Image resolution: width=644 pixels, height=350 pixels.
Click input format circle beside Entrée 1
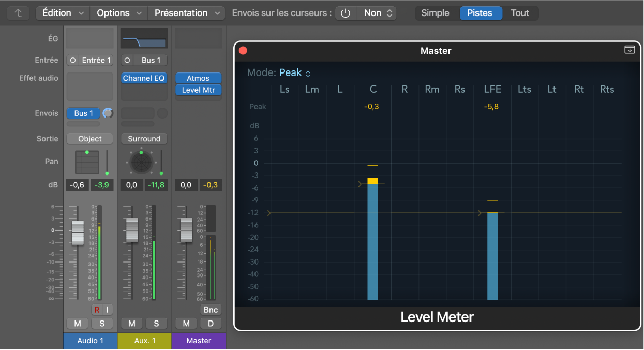click(x=73, y=61)
